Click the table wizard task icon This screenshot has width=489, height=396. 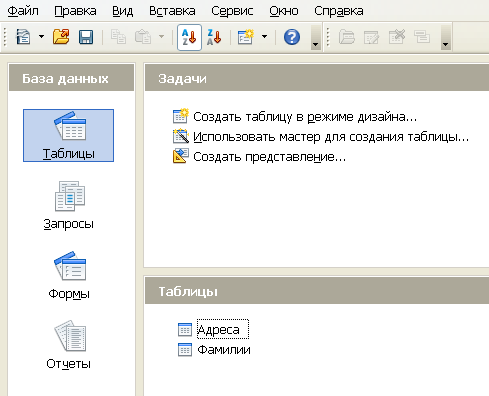[181, 136]
